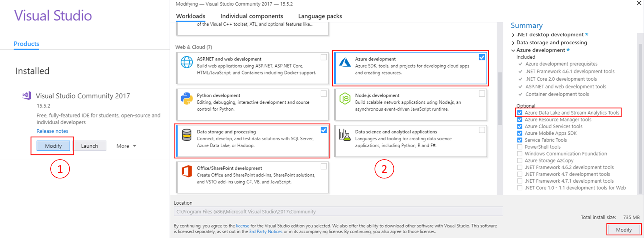Click the Node.js hexagon icon
Image resolution: width=644 pixels, height=238 pixels.
click(x=345, y=98)
